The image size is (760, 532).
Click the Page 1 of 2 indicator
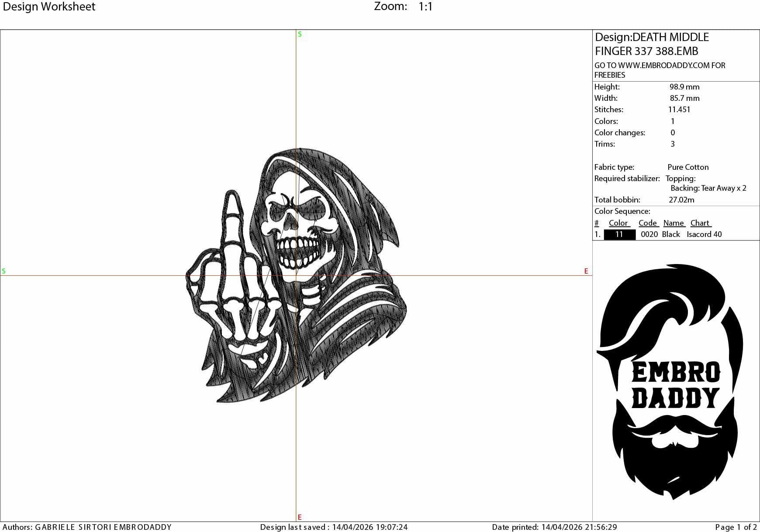point(736,527)
